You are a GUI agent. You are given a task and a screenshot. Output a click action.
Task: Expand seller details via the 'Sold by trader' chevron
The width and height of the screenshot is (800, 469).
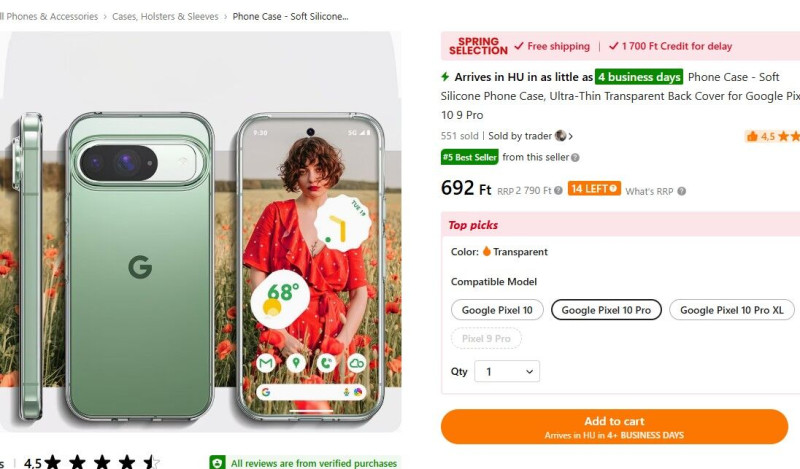pyautogui.click(x=571, y=136)
